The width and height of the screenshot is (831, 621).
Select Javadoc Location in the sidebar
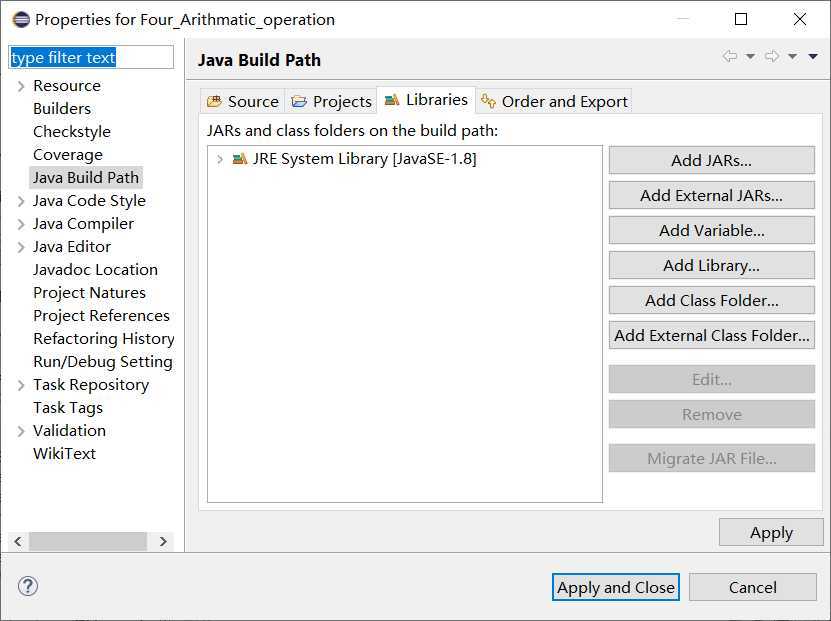[x=95, y=270]
